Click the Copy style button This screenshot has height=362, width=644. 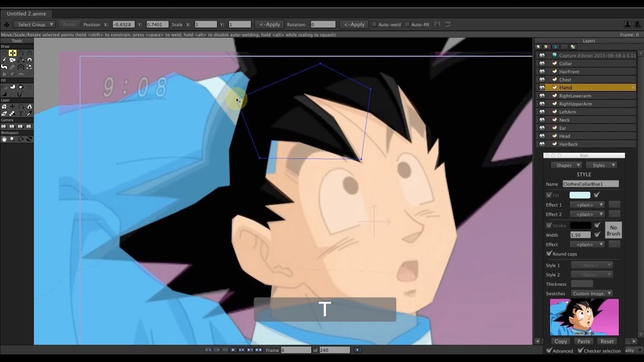click(561, 341)
